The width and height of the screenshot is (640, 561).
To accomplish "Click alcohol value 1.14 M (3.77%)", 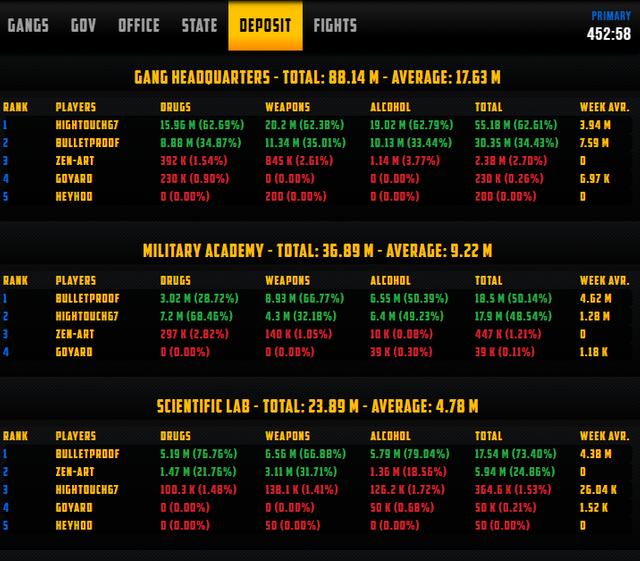I will pyautogui.click(x=405, y=161).
